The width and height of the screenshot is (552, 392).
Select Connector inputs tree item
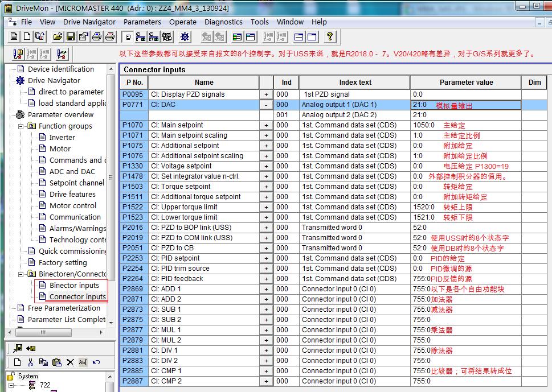pyautogui.click(x=77, y=297)
